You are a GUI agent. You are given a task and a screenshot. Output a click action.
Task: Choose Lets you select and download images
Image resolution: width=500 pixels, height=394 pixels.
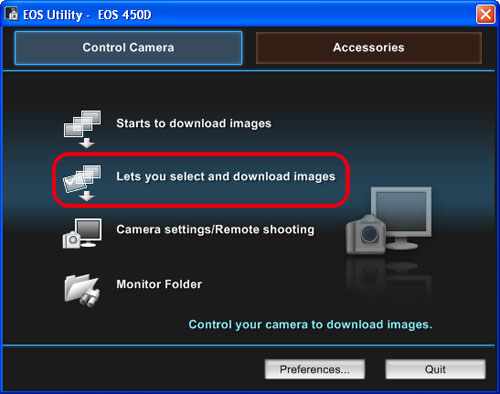click(x=226, y=177)
